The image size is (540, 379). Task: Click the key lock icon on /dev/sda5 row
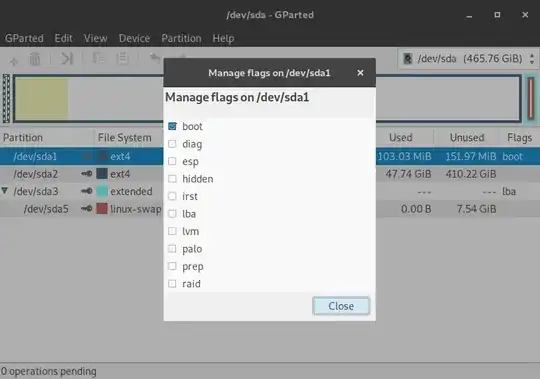tap(86, 209)
